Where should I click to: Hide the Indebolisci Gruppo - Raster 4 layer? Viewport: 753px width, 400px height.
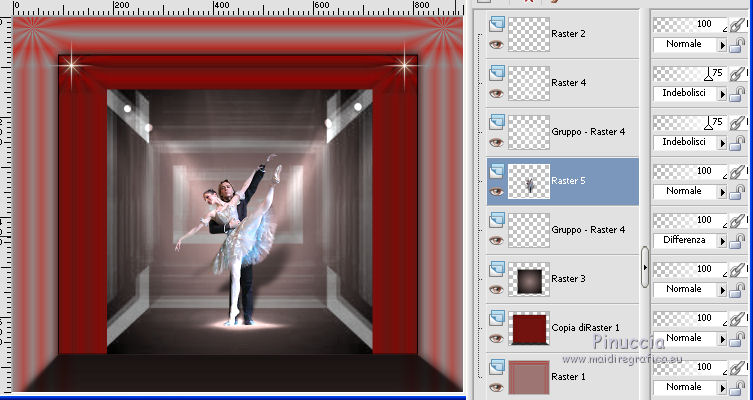496,143
